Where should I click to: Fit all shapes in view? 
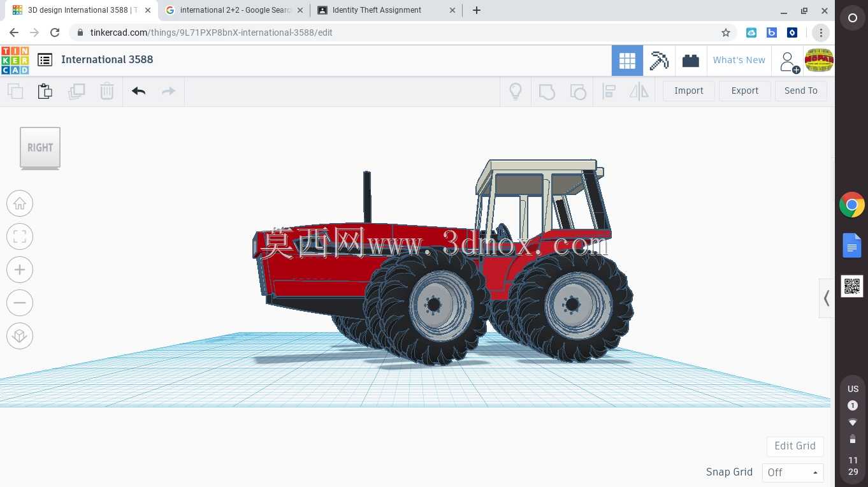[x=20, y=236]
